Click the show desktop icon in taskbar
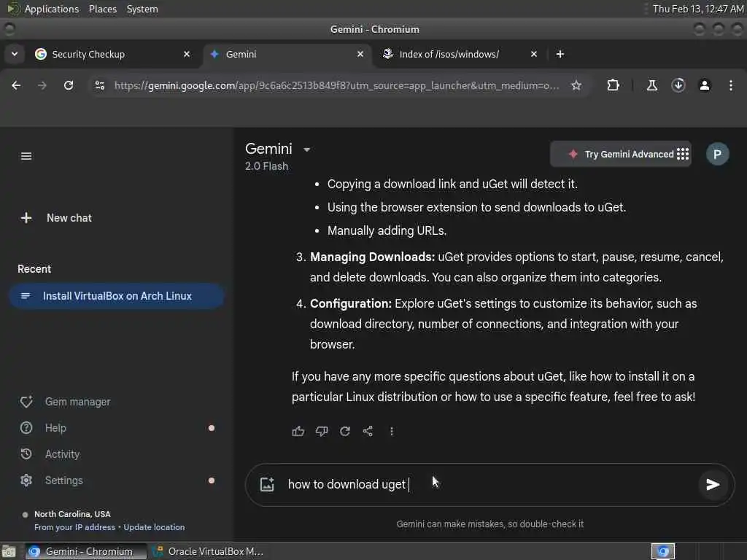Image resolution: width=747 pixels, height=560 pixels. pyautogui.click(x=9, y=551)
